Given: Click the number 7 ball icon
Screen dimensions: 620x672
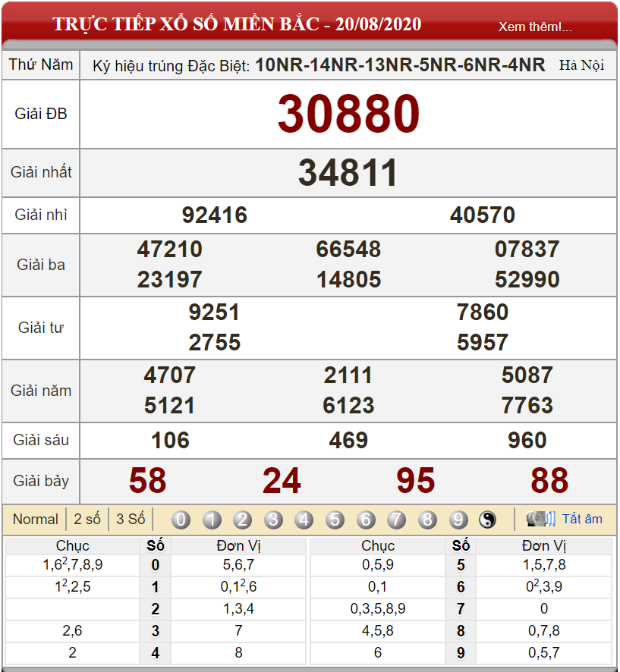Looking at the screenshot, I should (397, 520).
